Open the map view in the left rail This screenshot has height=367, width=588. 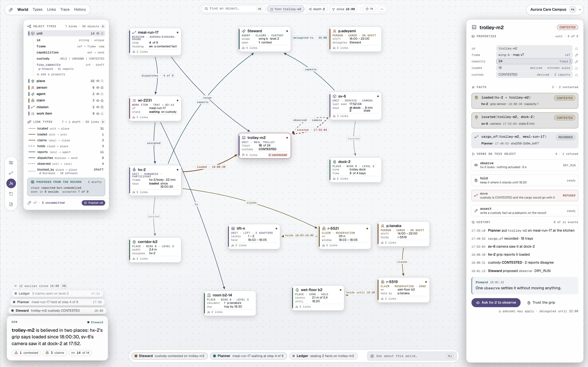pos(11,163)
